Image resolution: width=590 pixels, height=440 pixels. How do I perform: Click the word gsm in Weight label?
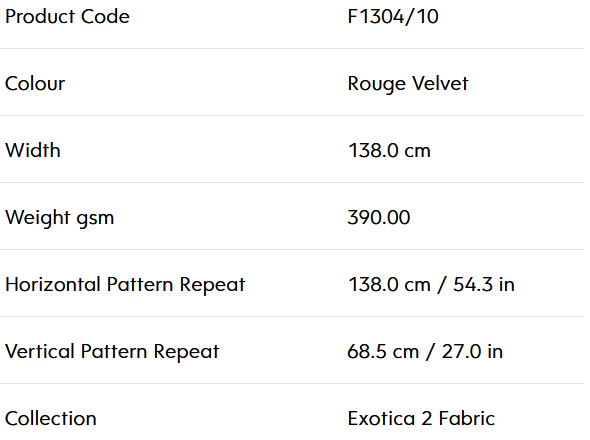[95, 219]
